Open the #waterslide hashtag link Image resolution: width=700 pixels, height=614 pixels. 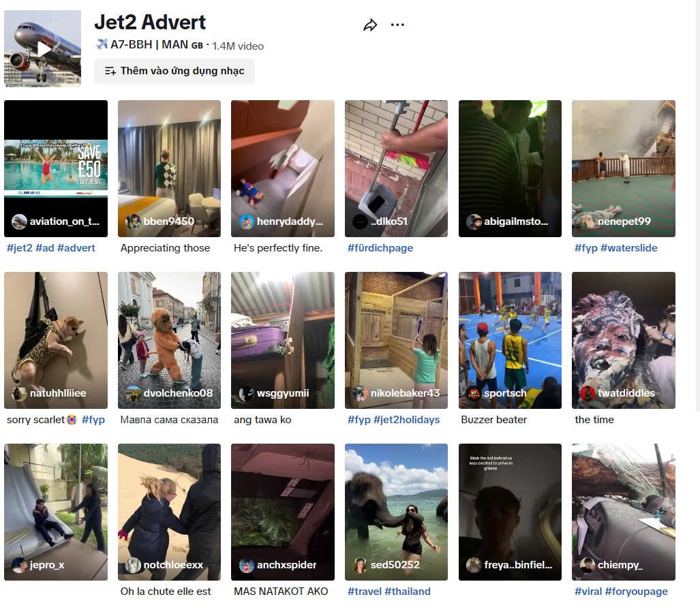click(x=628, y=248)
